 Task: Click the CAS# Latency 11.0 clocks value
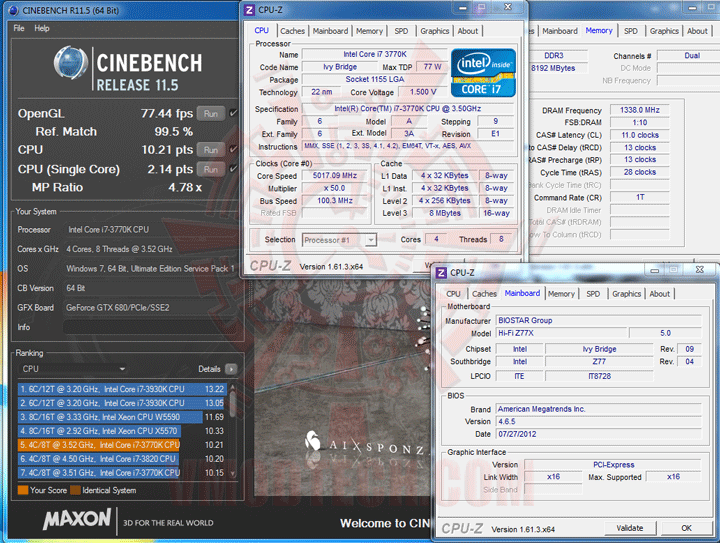pyautogui.click(x=640, y=135)
